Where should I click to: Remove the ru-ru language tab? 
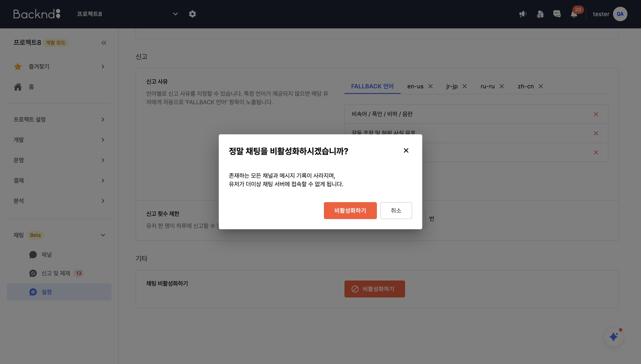[x=502, y=86]
